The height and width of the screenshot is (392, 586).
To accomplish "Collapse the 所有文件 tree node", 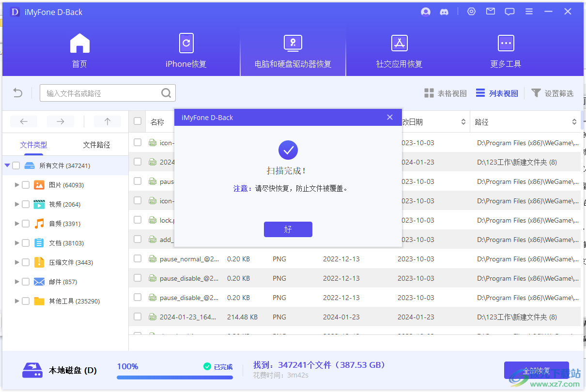I will pos(7,166).
